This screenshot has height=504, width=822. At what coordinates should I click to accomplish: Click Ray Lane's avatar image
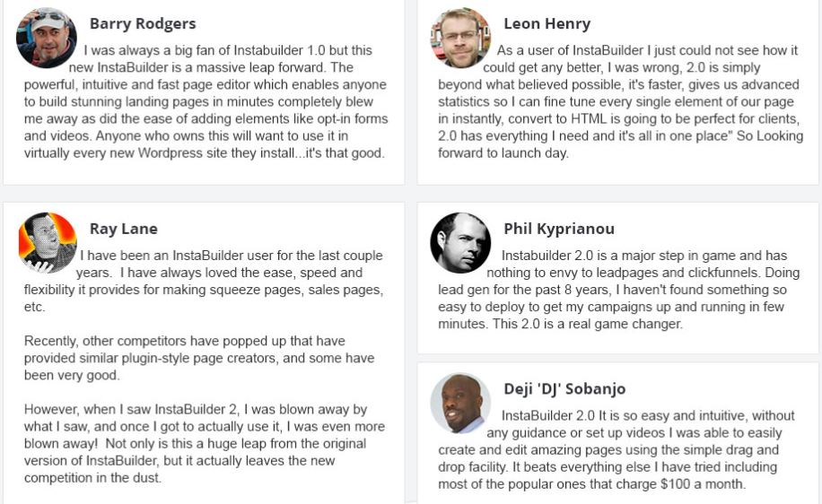click(48, 242)
